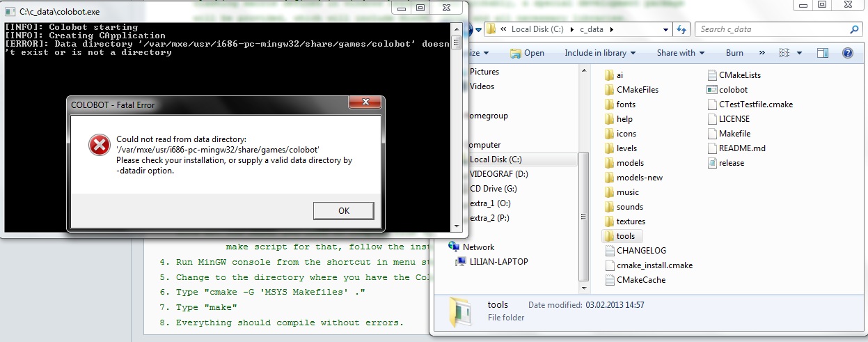Open the colobot executable file
The height and width of the screenshot is (342, 868).
point(712,90)
